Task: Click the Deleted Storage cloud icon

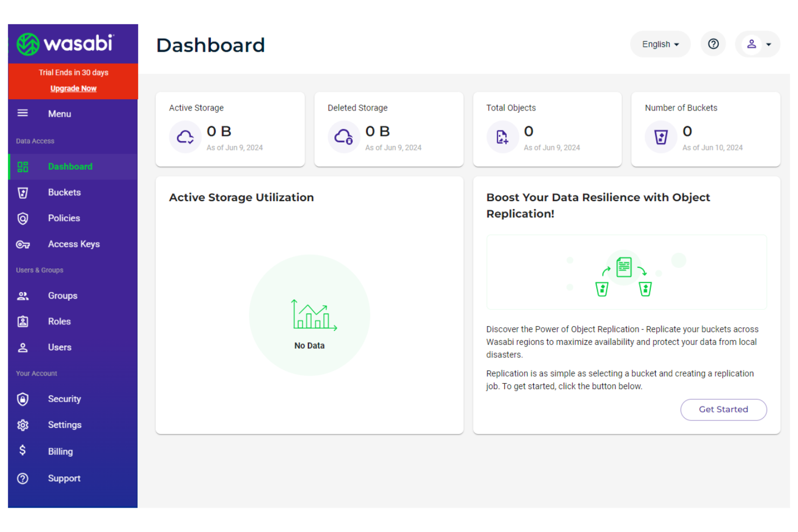Action: click(x=343, y=137)
